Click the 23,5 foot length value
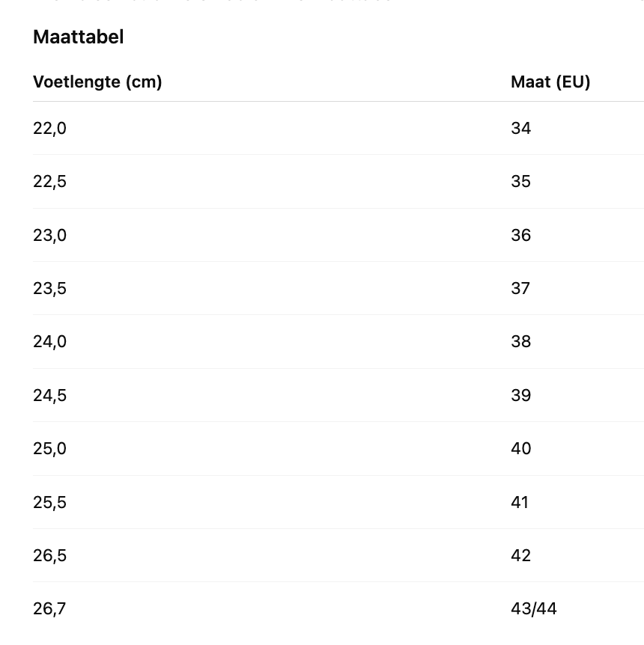Screen dimensions: 644x645 pyautogui.click(x=49, y=288)
